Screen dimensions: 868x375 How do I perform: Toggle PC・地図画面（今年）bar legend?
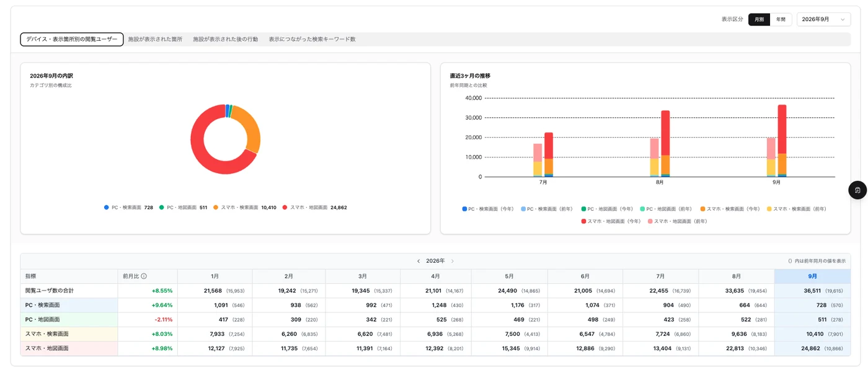[607, 209]
